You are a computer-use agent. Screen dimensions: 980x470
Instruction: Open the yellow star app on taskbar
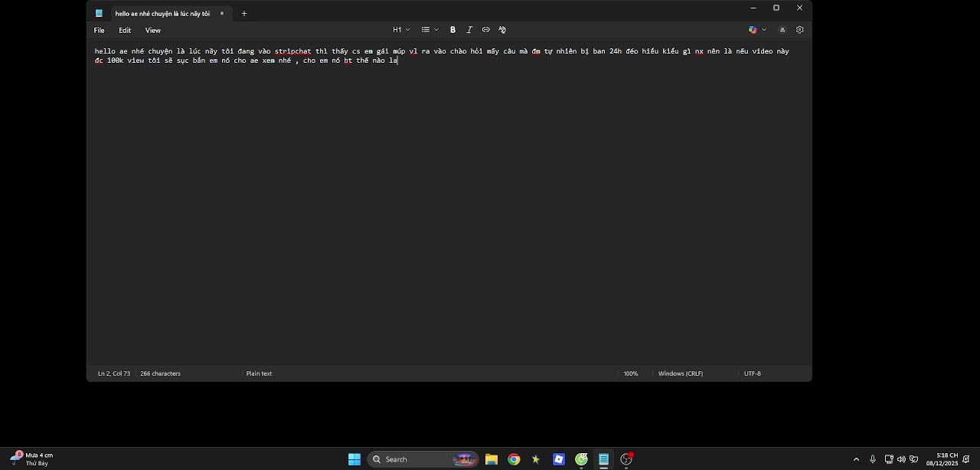tap(536, 459)
